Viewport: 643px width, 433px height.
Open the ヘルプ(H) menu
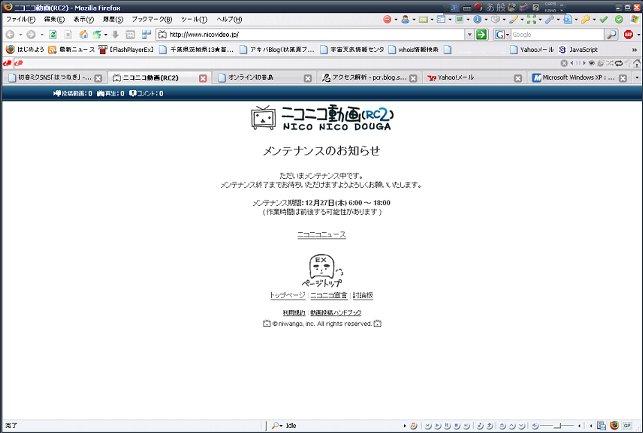tap(230, 19)
